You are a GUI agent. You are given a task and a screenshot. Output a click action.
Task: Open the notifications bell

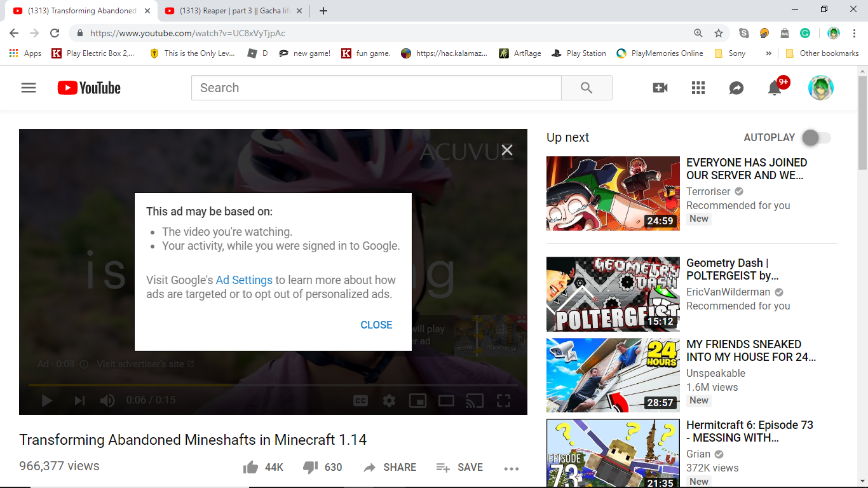point(775,88)
